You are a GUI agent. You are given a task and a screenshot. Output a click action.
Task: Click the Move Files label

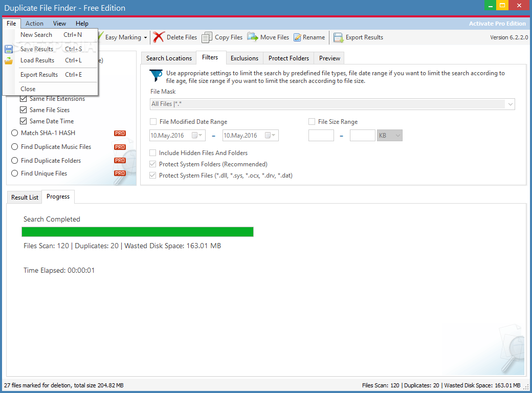click(275, 37)
